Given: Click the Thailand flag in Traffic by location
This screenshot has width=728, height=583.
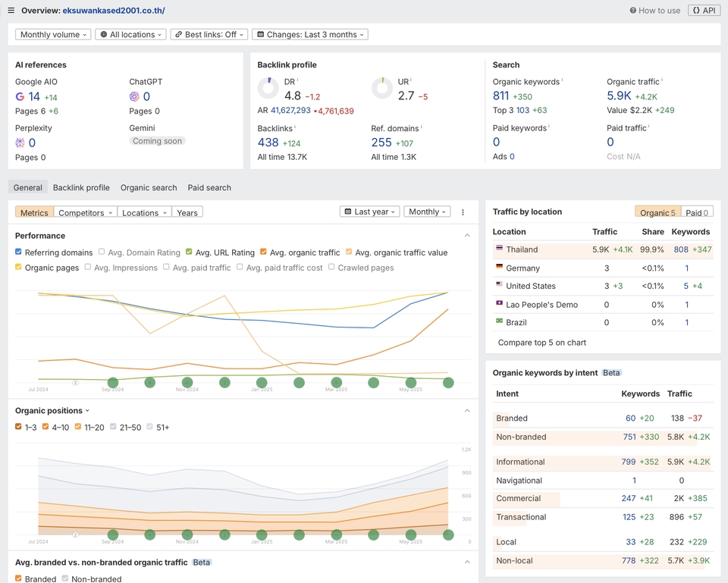Looking at the screenshot, I should pyautogui.click(x=500, y=249).
